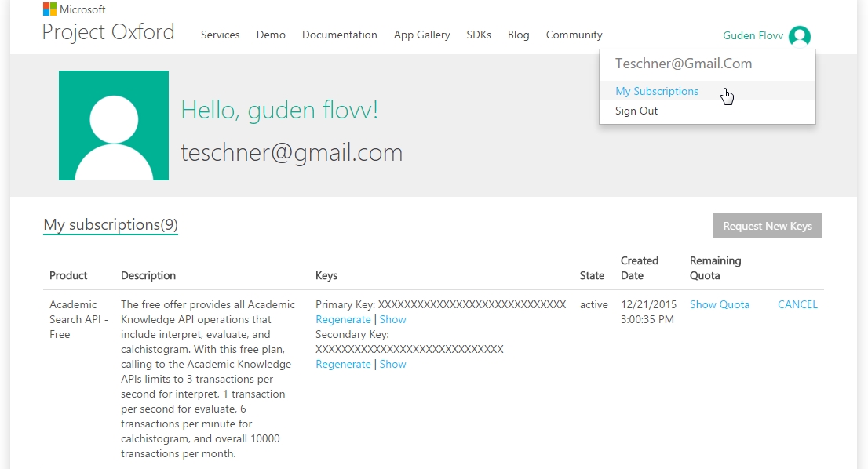Visit the Blog page
The image size is (868, 469).
click(x=518, y=35)
